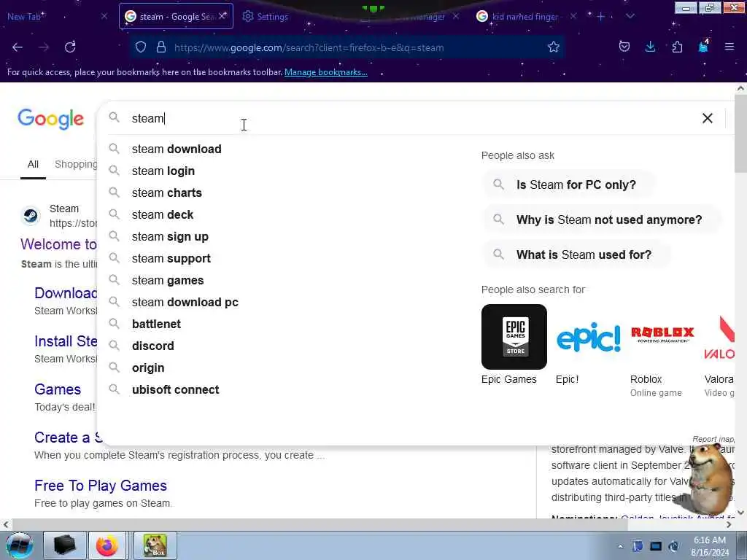The width and height of the screenshot is (747, 560).
Task: Open the black box app in taskbar
Action: pos(65,545)
